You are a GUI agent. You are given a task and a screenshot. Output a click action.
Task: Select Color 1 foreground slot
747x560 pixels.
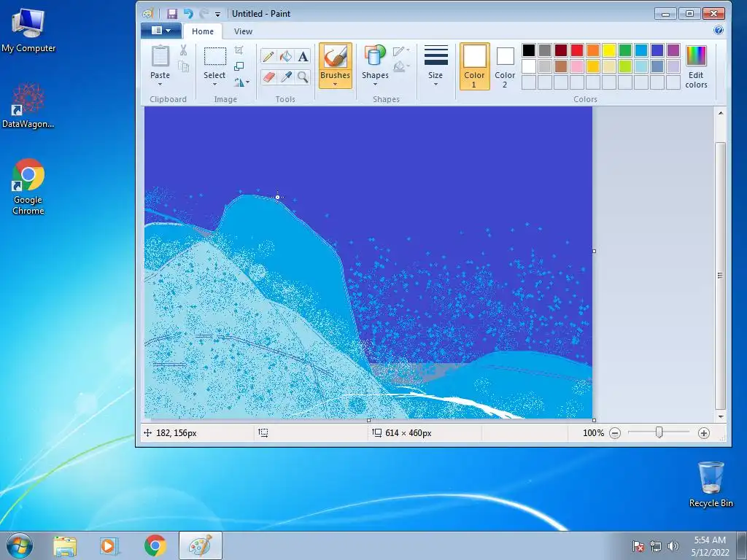tap(474, 66)
